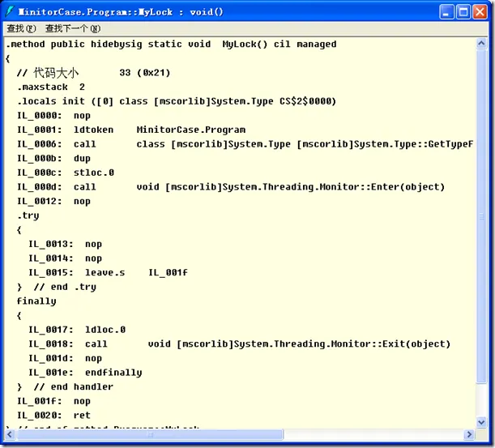Screen dimensions: 495x448
Task: Click the 'IL_0017: ldloc.0' line
Action: tap(77, 330)
